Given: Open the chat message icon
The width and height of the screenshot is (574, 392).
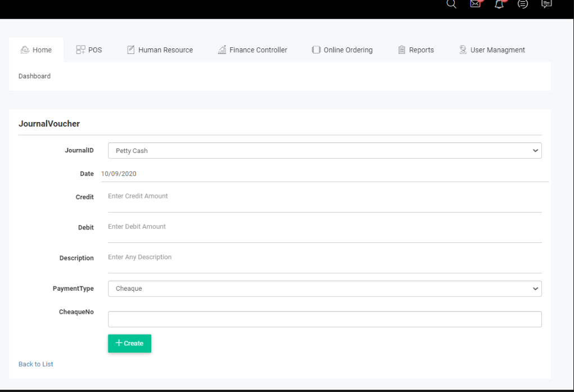Looking at the screenshot, I should 546,4.
